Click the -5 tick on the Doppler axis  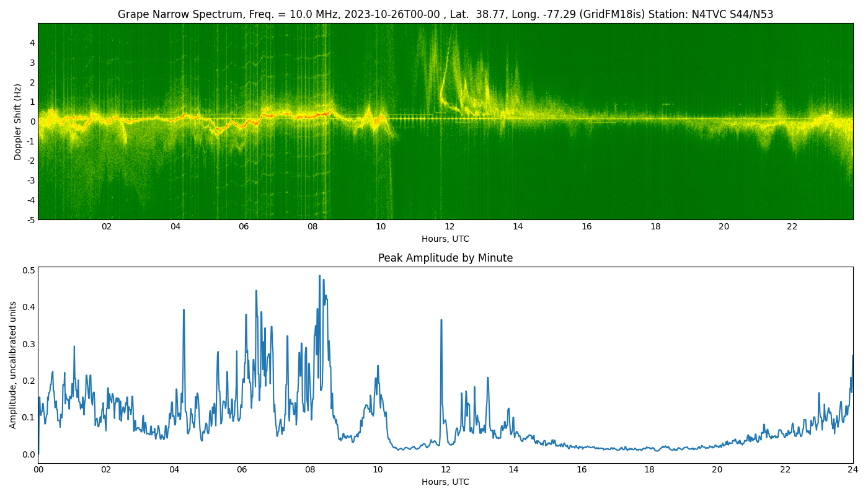coord(31,218)
